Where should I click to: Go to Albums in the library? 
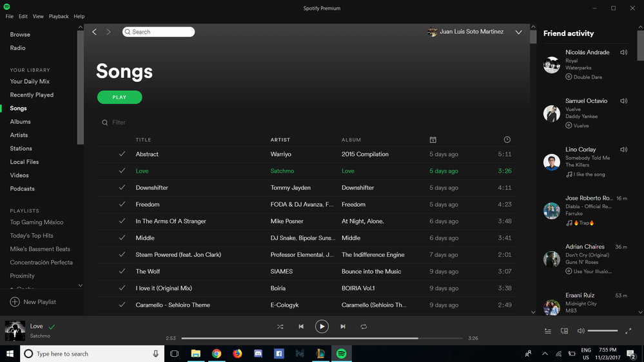pyautogui.click(x=20, y=122)
